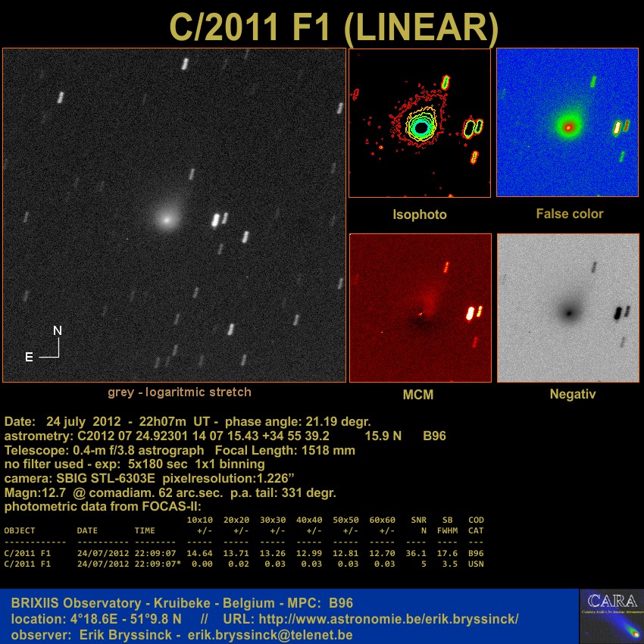Click the 'False color' label
Image resolution: width=644 pixels, height=644 pixels.
click(x=569, y=214)
